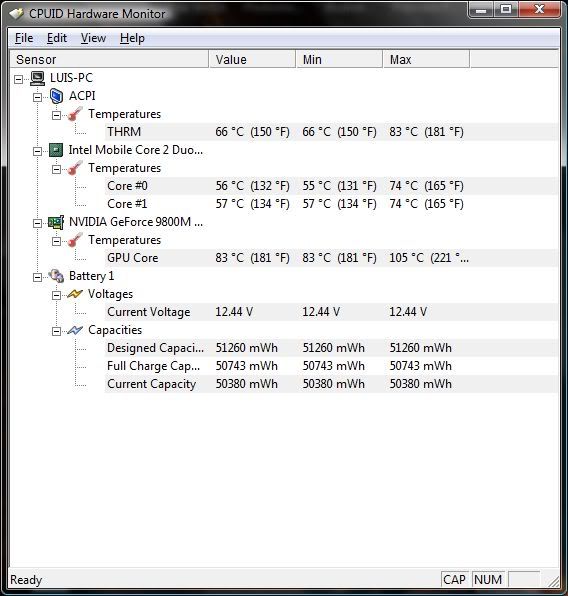Click the Value column header

pos(252,59)
